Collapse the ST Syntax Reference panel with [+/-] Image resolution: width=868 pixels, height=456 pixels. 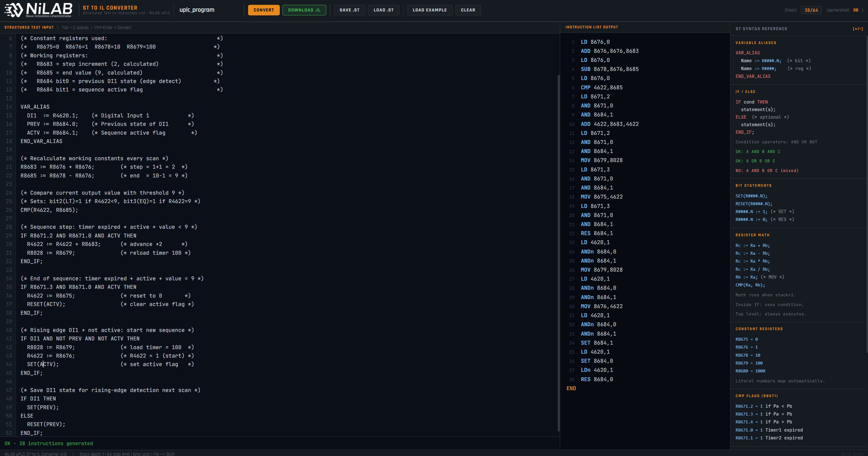coord(857,29)
